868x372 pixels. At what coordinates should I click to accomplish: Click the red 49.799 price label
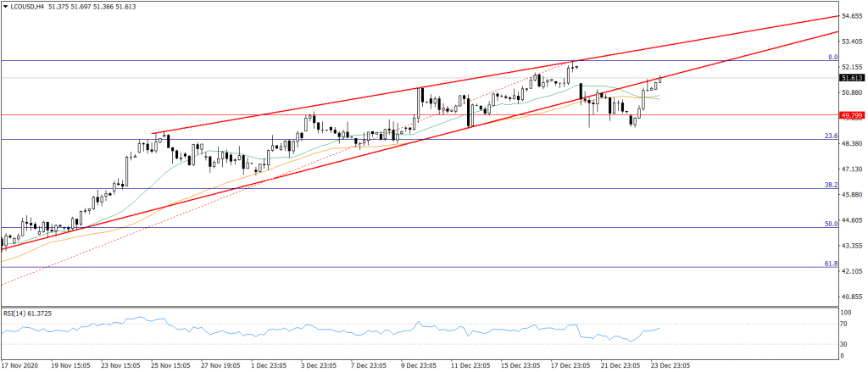pyautogui.click(x=851, y=114)
